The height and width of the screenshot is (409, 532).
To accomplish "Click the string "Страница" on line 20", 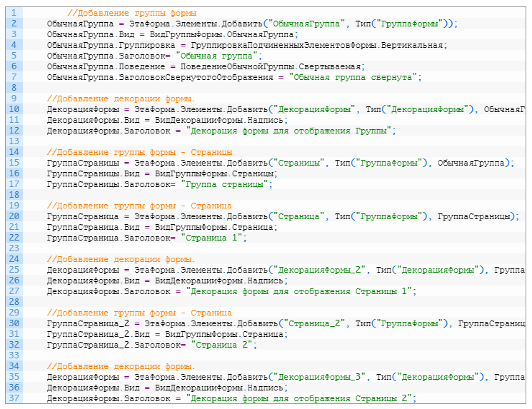I will 298,216.
